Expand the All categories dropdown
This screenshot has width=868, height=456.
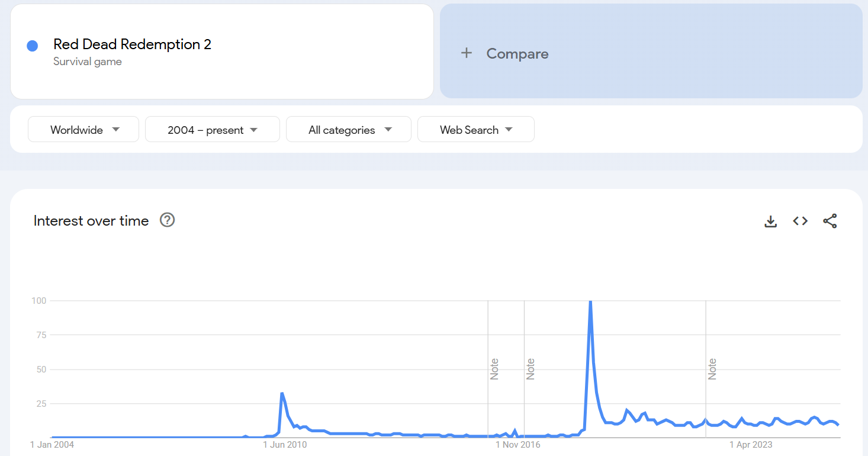(x=349, y=130)
